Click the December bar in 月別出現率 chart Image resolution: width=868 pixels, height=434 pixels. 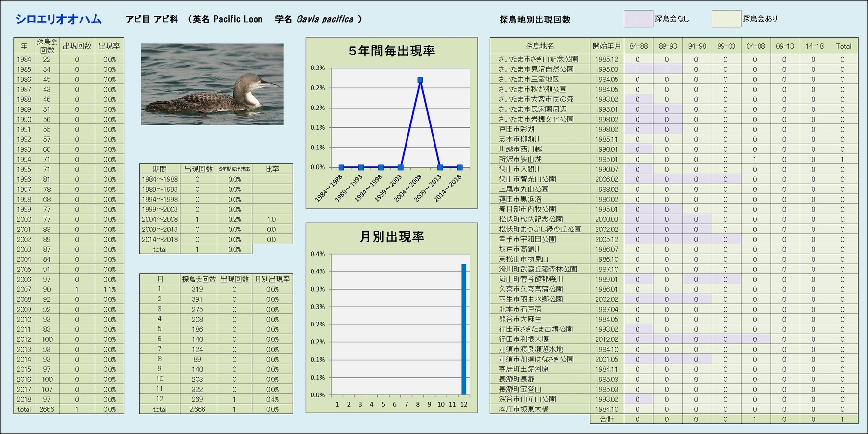464,329
